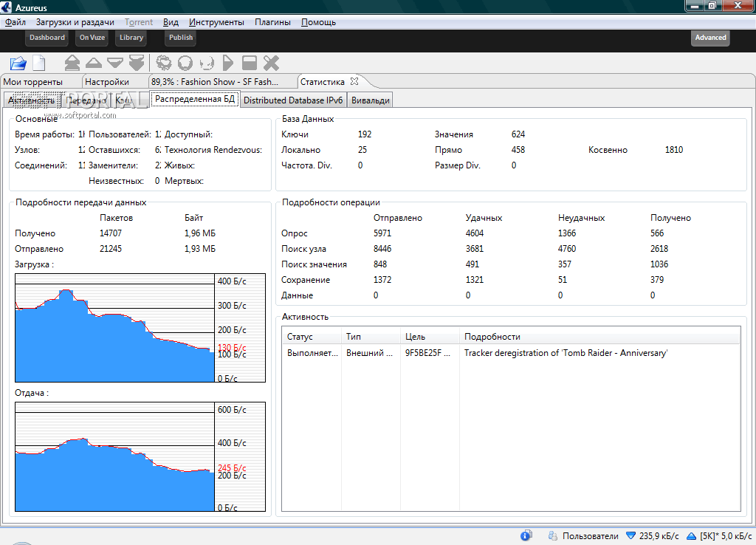Image resolution: width=756 pixels, height=545 pixels.
Task: Click the download speed indicator in status bar
Action: pos(653,535)
